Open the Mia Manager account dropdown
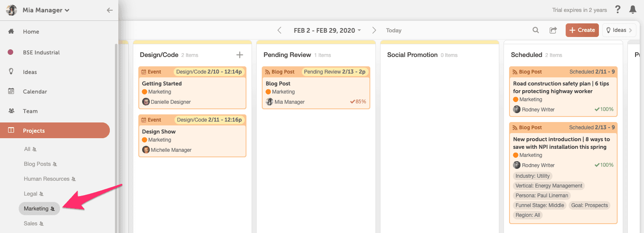This screenshot has width=644, height=233. point(46,10)
